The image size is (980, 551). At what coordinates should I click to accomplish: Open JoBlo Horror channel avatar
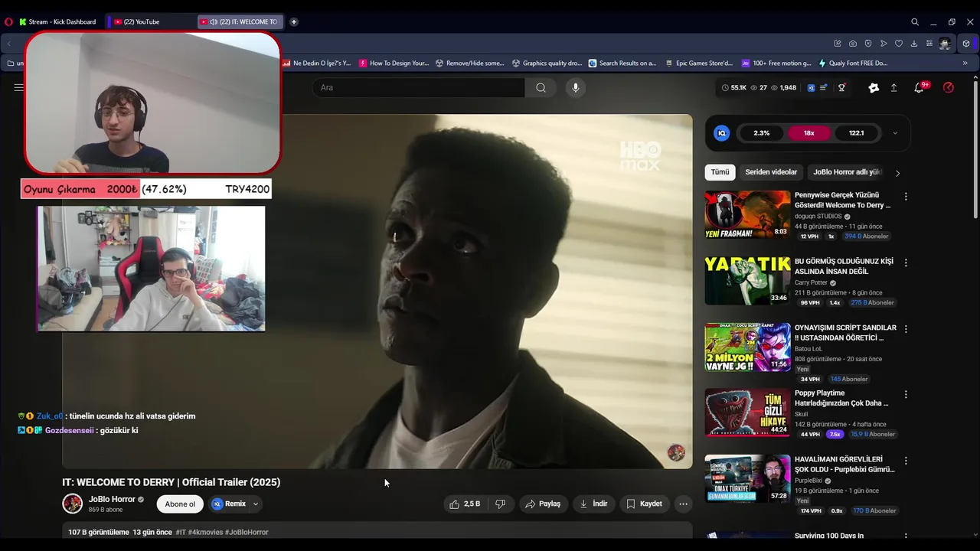click(73, 504)
